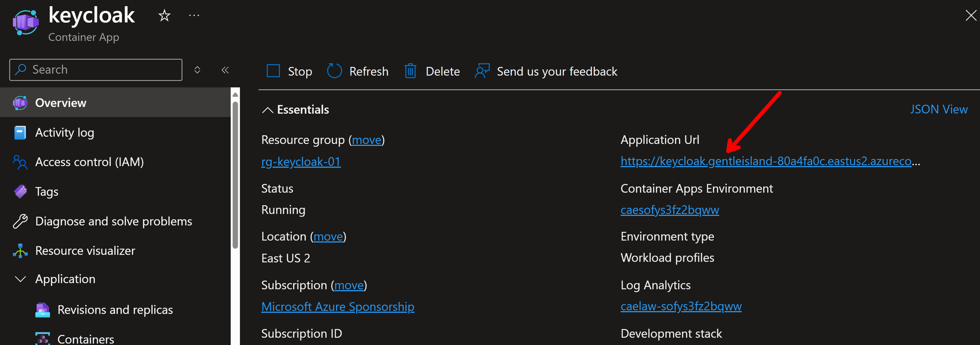The height and width of the screenshot is (345, 980).
Task: Click the Activity log notebook icon
Action: point(20,133)
